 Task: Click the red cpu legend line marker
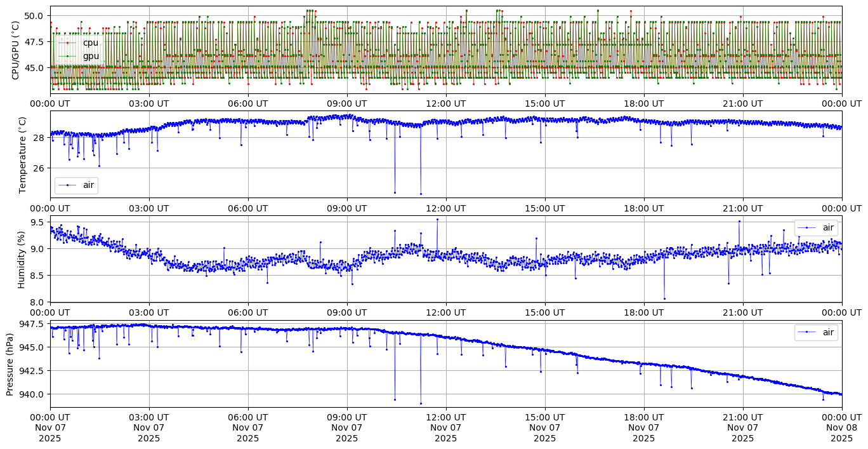click(68, 43)
